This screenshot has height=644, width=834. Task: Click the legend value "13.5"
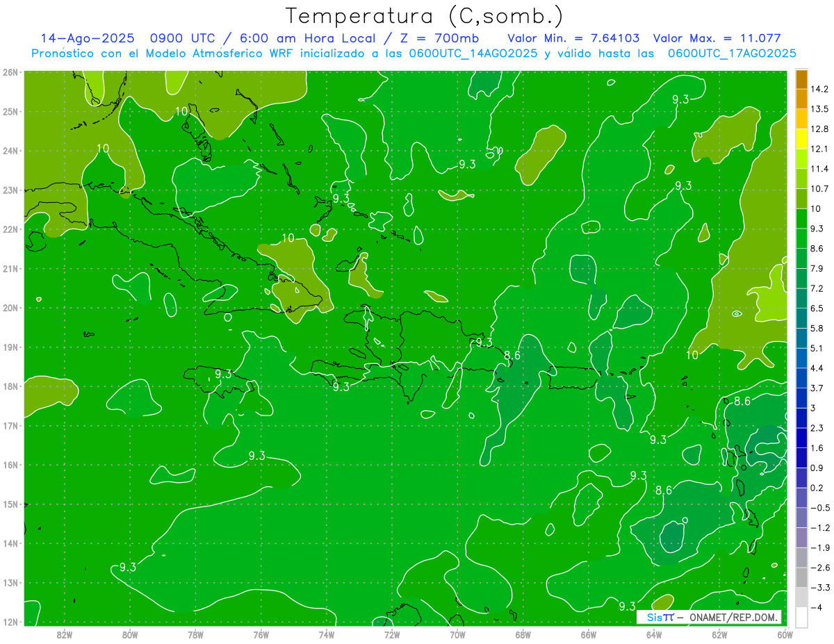(x=819, y=109)
